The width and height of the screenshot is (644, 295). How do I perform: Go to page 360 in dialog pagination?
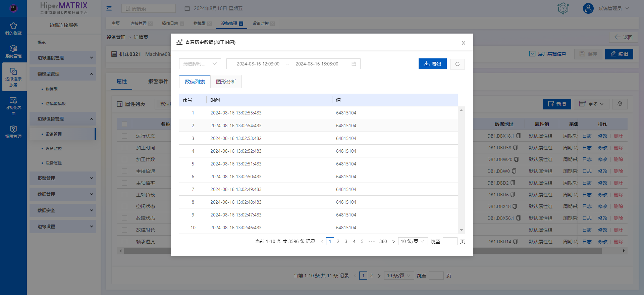[x=383, y=242]
